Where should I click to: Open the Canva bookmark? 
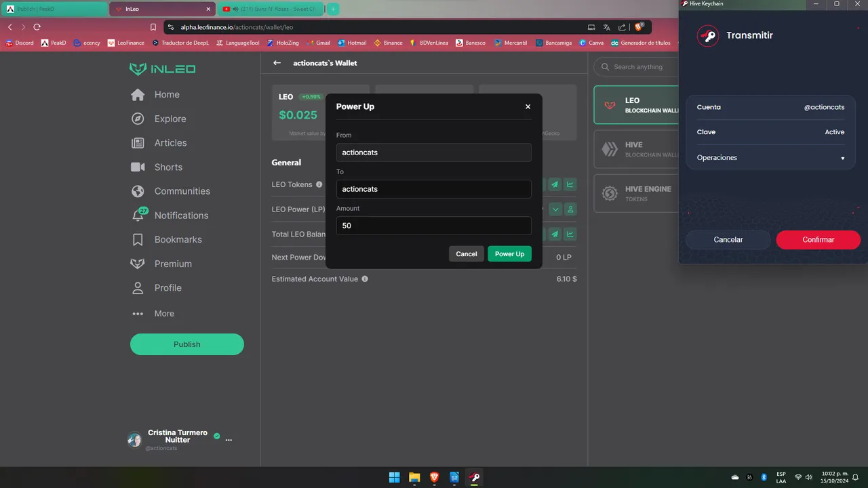591,43
